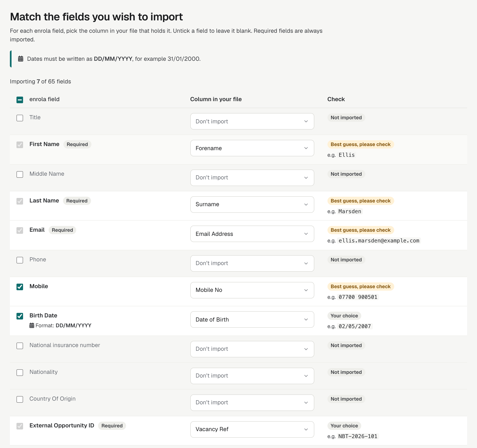Open the Middle Name column dropdown
This screenshot has height=448, width=477.
252,178
